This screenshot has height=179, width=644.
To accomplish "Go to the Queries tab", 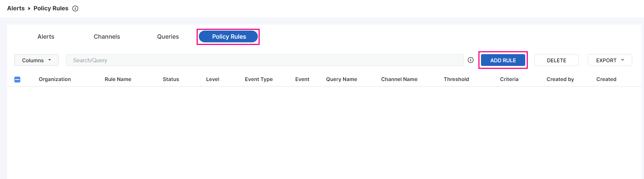I will [x=168, y=36].
